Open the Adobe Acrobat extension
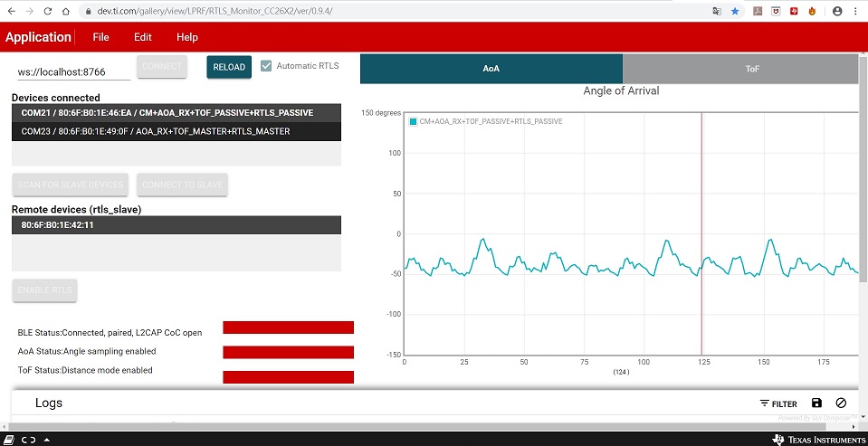Image resolution: width=868 pixels, height=446 pixels. click(x=758, y=11)
